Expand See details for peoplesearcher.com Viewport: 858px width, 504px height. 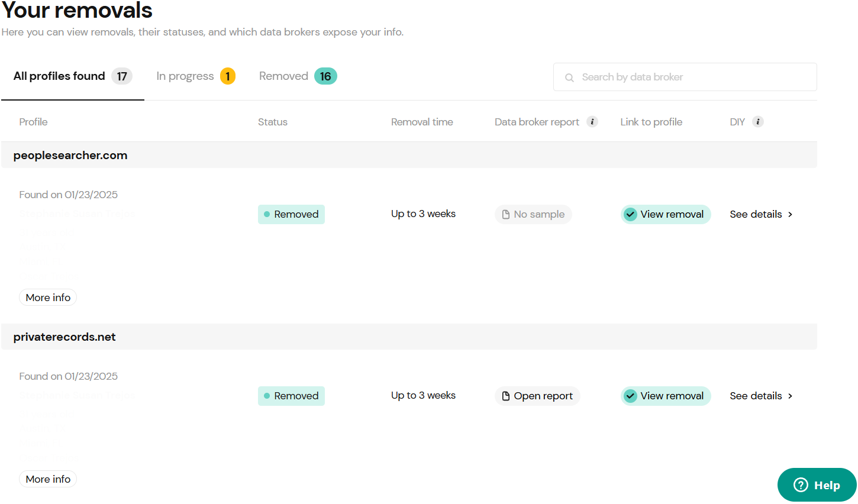(761, 214)
